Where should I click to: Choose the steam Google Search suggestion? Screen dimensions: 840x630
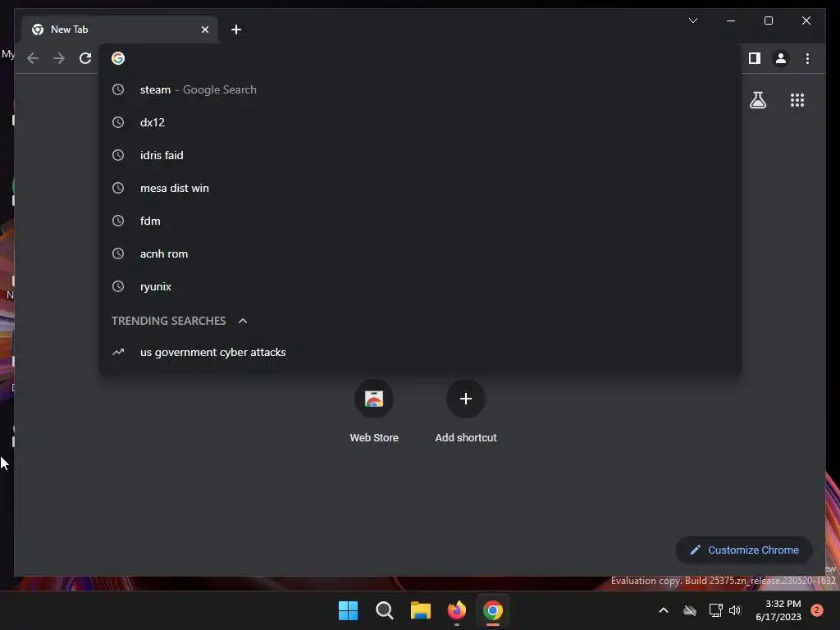420,89
